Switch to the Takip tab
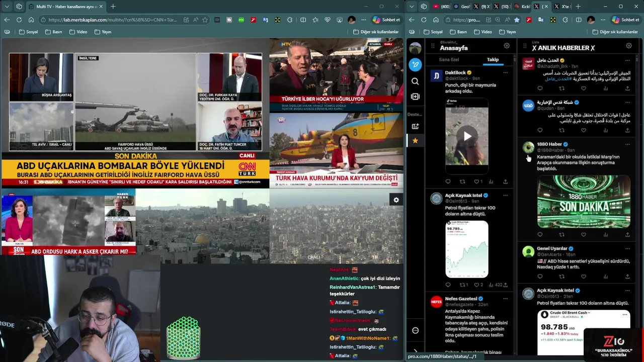 pyautogui.click(x=493, y=60)
